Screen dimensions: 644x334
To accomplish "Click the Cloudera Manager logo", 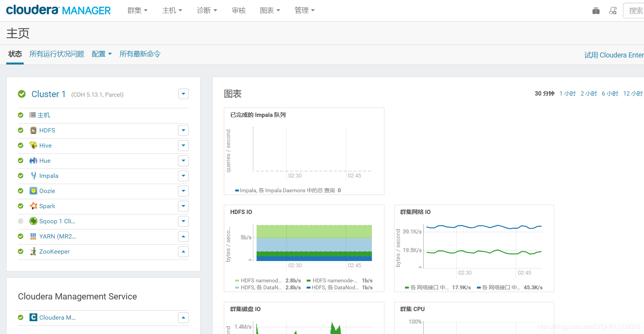I will point(58,10).
